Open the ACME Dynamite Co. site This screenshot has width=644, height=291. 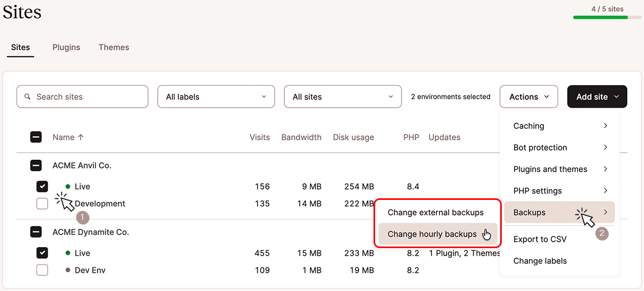[x=91, y=232]
